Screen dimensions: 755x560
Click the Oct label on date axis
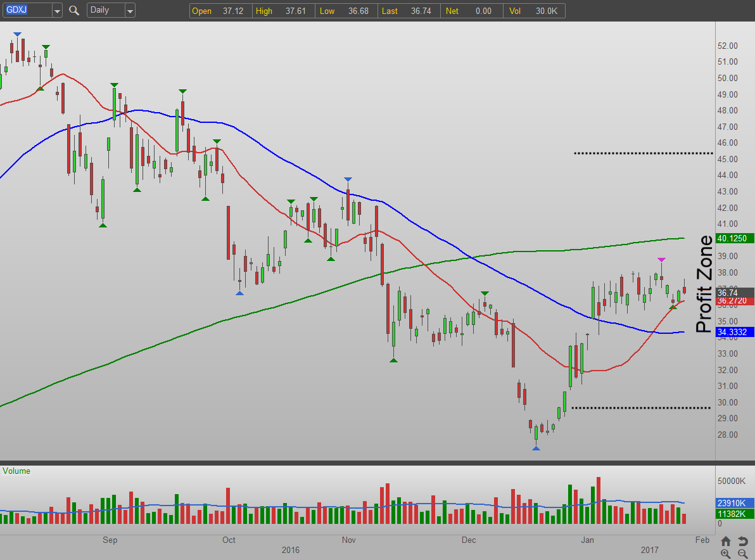tap(229, 540)
